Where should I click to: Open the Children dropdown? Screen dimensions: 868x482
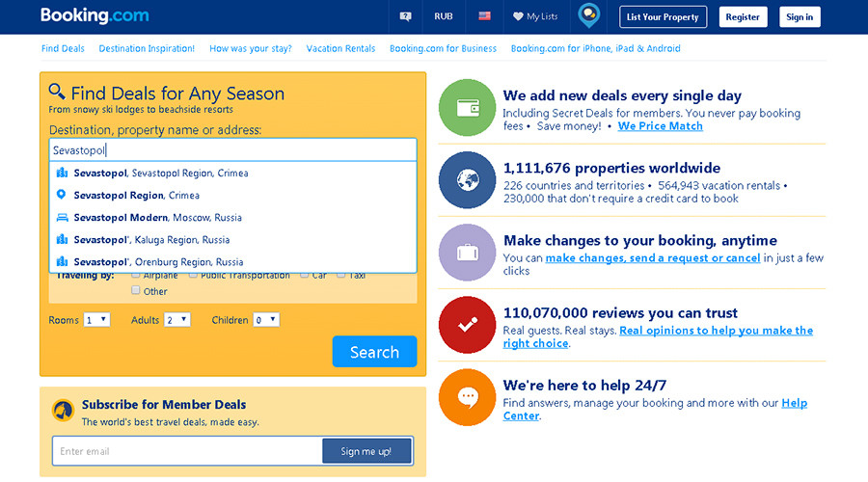(266, 320)
